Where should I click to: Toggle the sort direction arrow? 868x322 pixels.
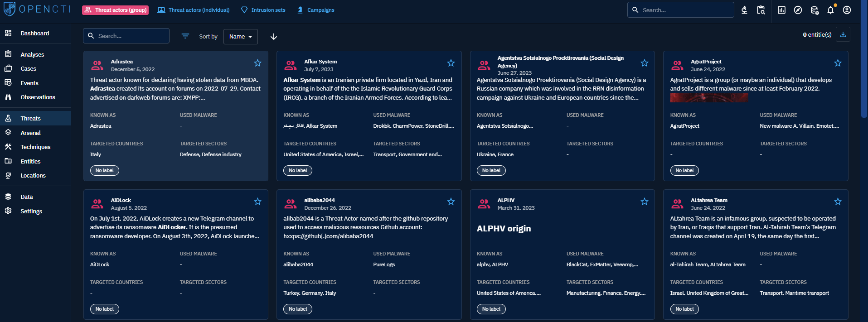click(x=274, y=37)
